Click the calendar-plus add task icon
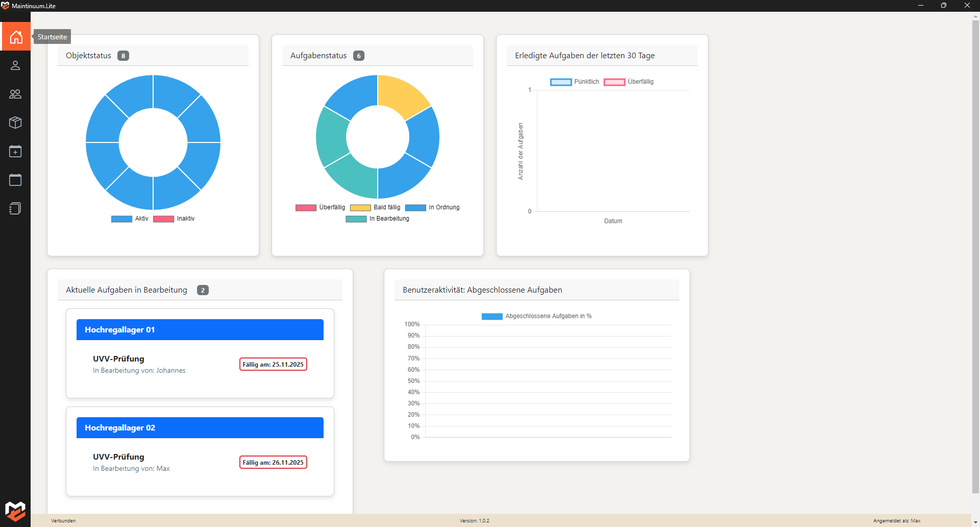 tap(15, 151)
